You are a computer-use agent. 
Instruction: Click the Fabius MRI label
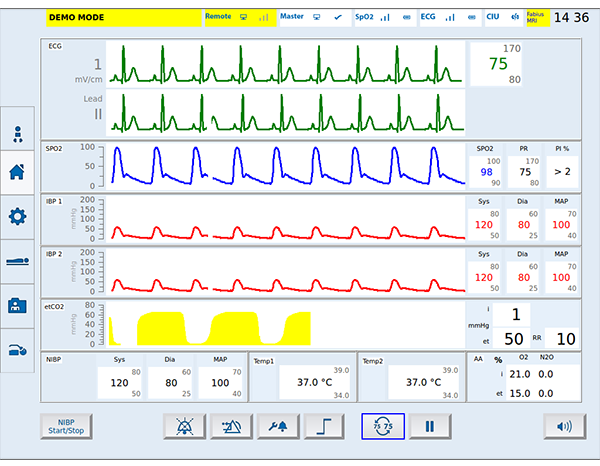[x=537, y=17]
